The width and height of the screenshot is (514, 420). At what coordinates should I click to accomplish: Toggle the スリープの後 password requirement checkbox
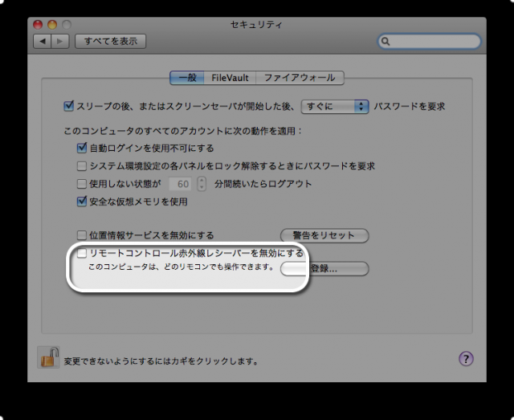tap(68, 106)
